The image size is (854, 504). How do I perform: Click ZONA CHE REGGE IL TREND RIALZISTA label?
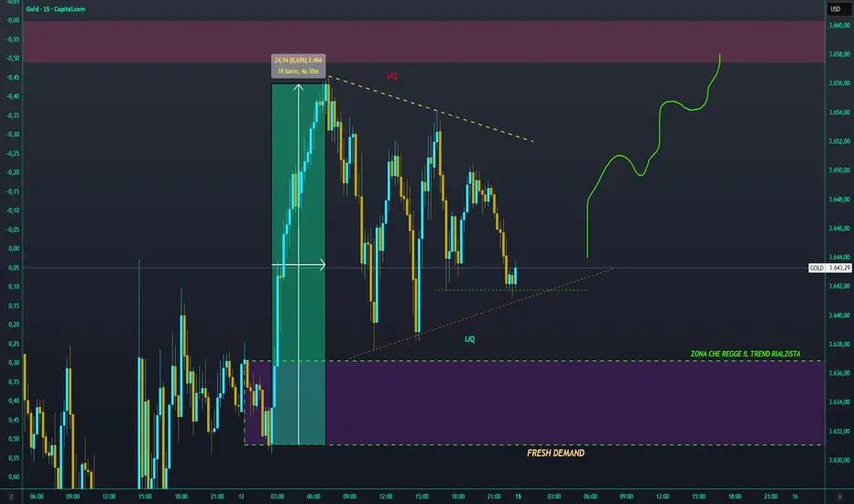click(x=746, y=354)
